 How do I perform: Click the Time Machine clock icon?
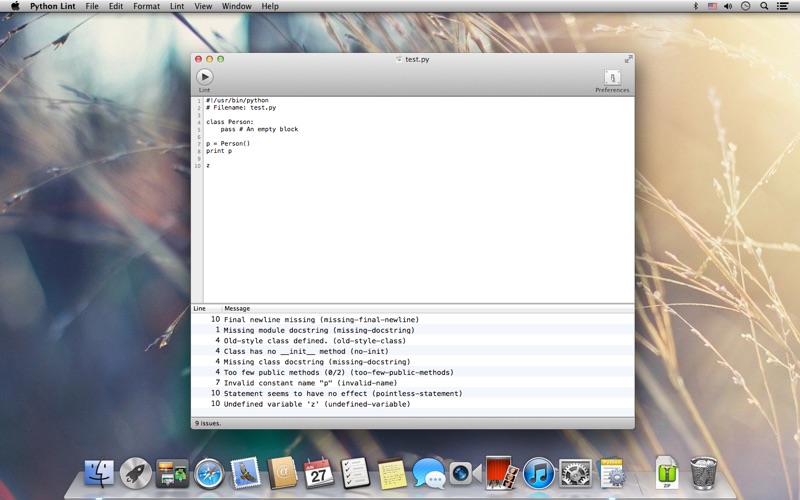(x=745, y=6)
